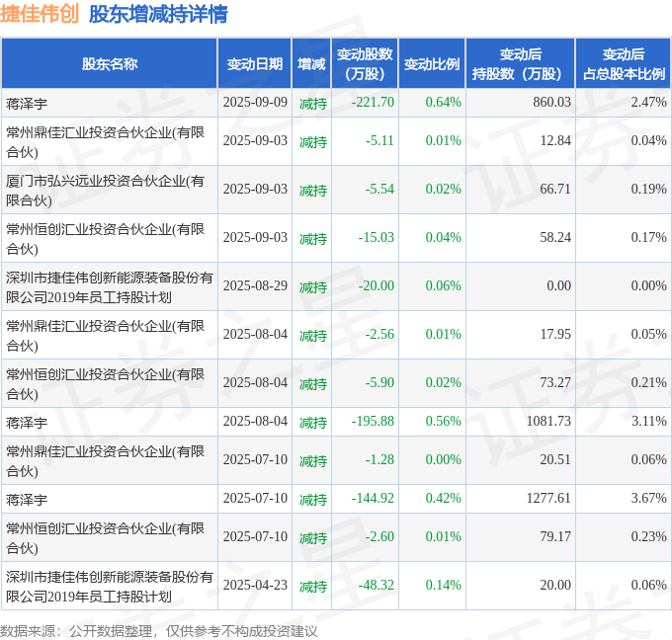Screen dimensions: 672x640
Task: Click the value -20.00
Action: click(376, 285)
